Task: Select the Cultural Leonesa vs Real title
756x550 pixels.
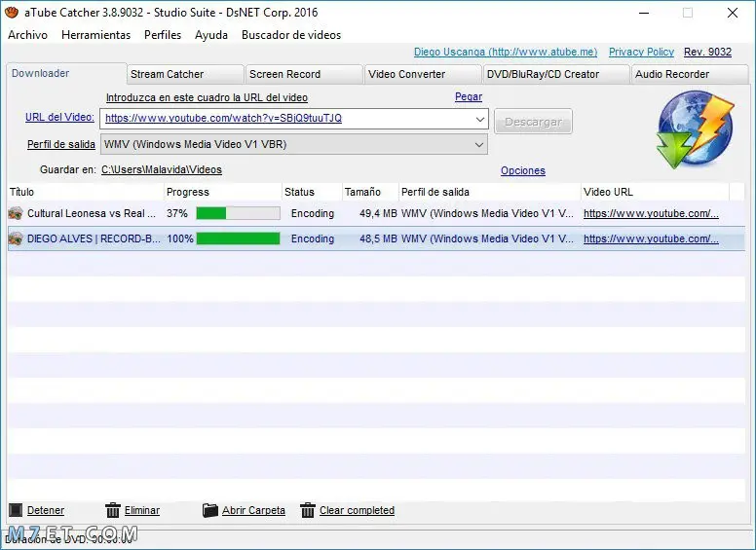Action: click(92, 213)
